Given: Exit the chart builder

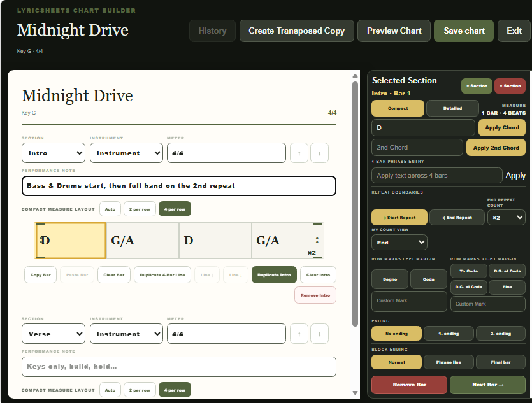Looking at the screenshot, I should 514,31.
